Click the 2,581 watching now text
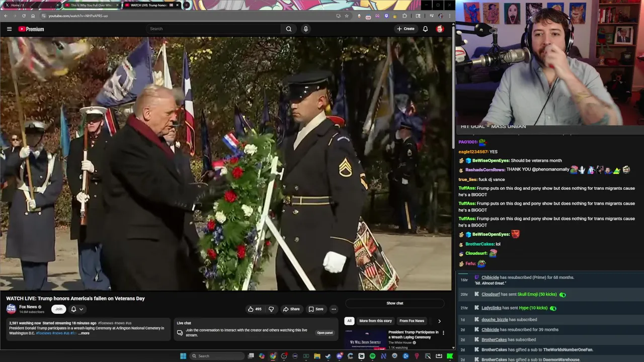 (24, 323)
